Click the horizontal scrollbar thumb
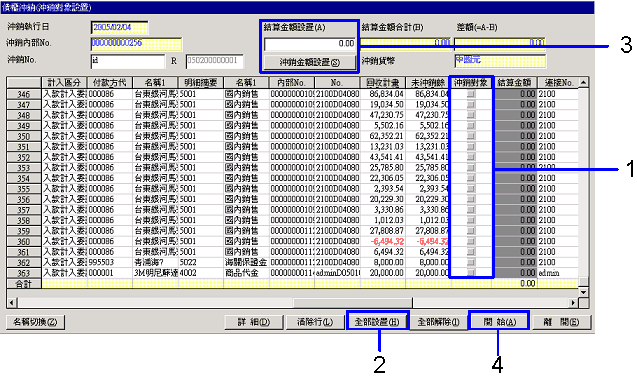Image resolution: width=637 pixels, height=380 pixels. pos(353,303)
